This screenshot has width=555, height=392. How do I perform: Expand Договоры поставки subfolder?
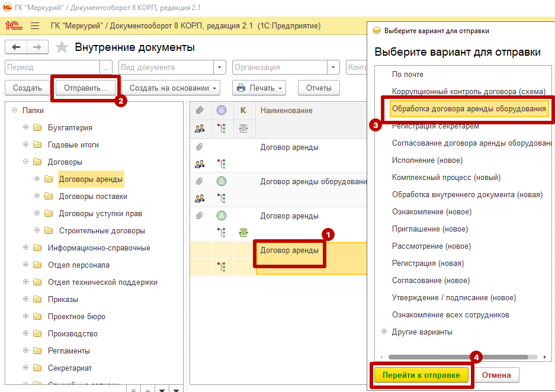(37, 195)
